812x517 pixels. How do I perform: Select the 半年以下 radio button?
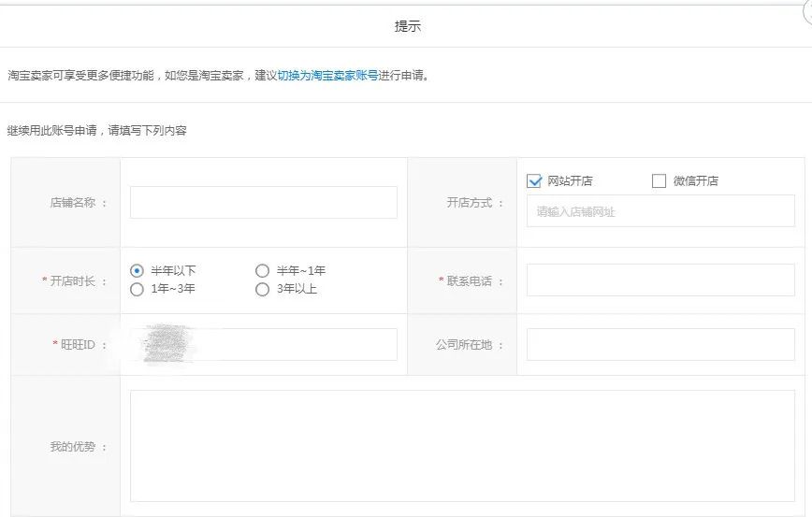point(138,271)
